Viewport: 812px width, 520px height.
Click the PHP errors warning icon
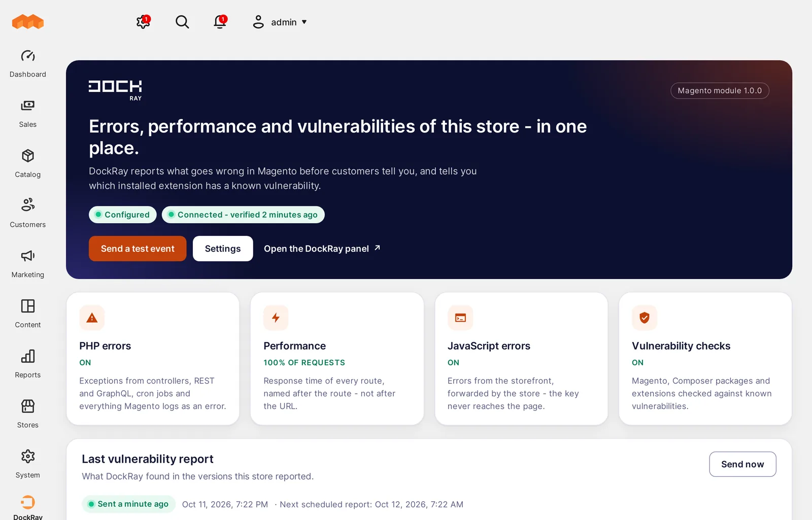(92, 318)
